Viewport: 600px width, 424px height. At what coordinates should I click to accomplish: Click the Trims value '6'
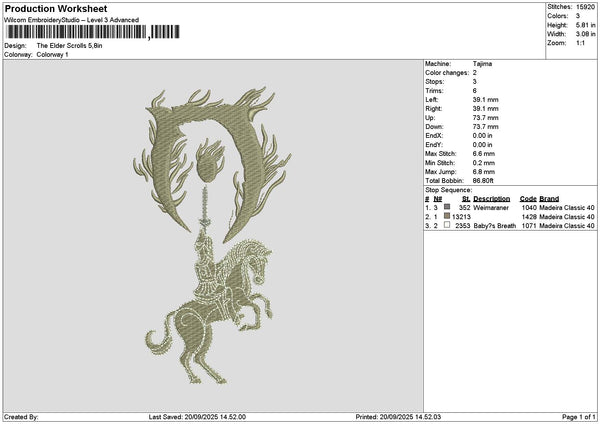[x=474, y=91]
